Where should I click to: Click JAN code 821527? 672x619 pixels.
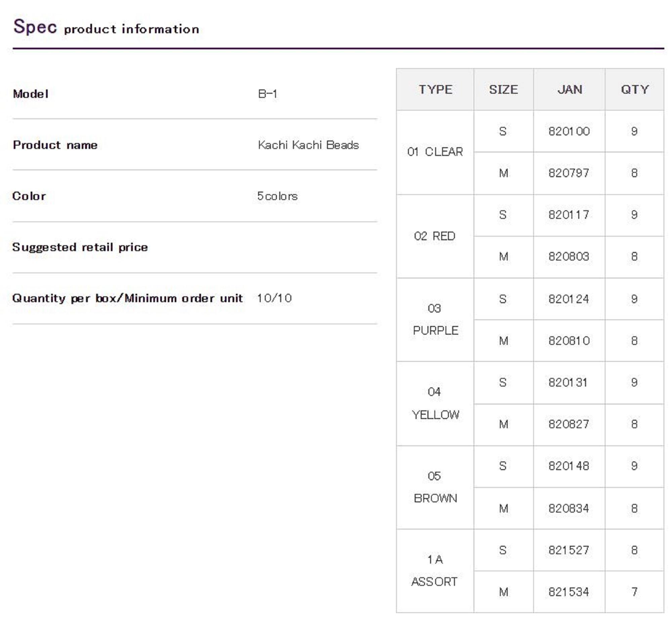569,550
